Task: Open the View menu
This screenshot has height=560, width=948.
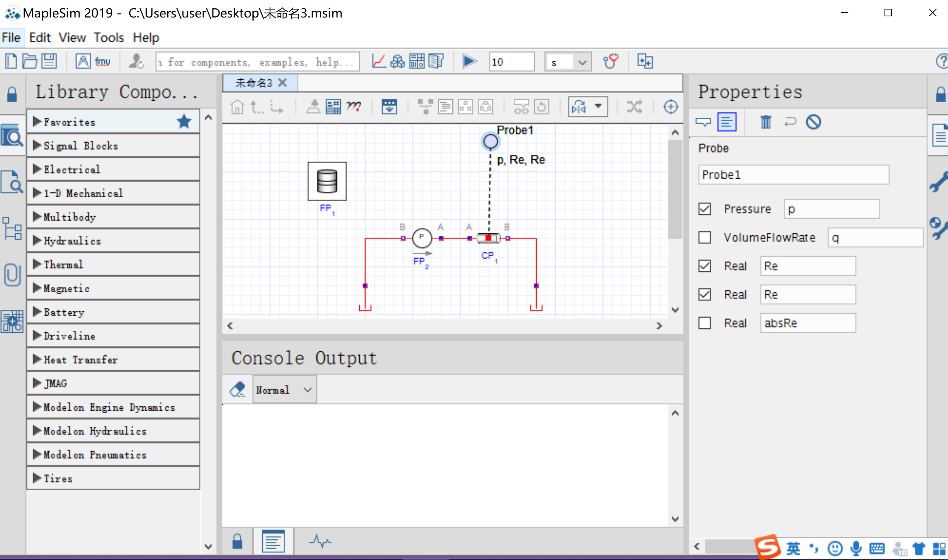Action: 72,38
